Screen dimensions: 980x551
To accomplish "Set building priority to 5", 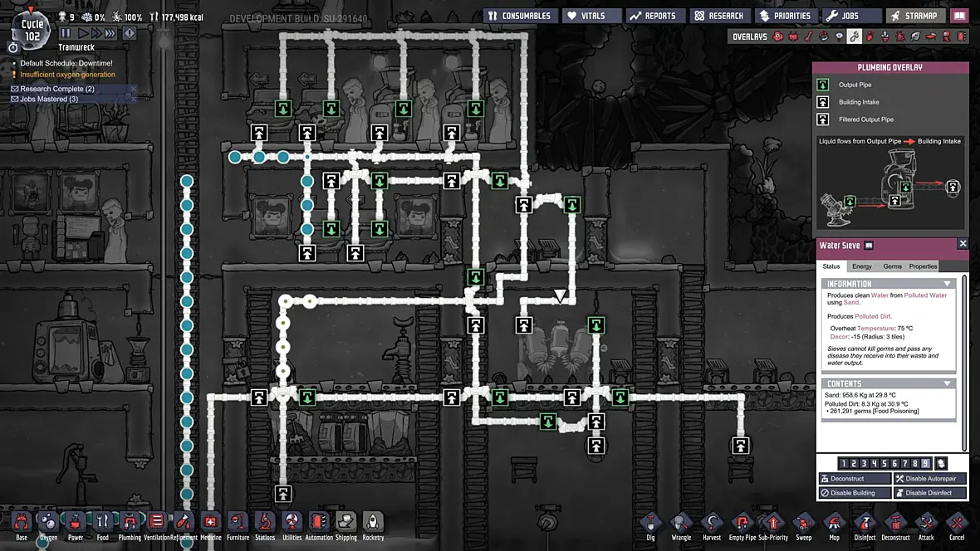I will point(884,464).
